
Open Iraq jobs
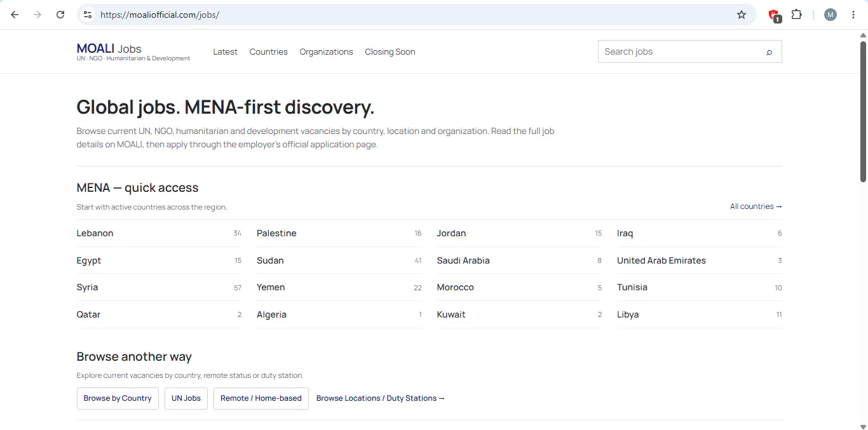pyautogui.click(x=700, y=233)
